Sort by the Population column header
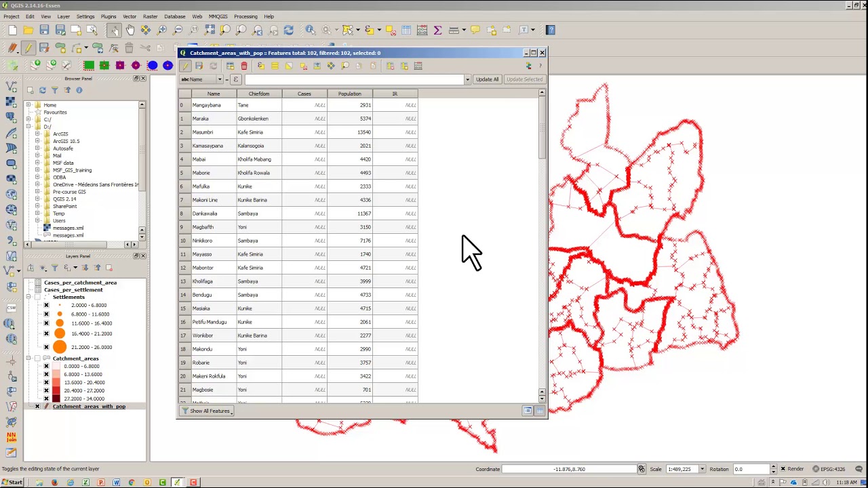The height and width of the screenshot is (488, 868). [350, 94]
